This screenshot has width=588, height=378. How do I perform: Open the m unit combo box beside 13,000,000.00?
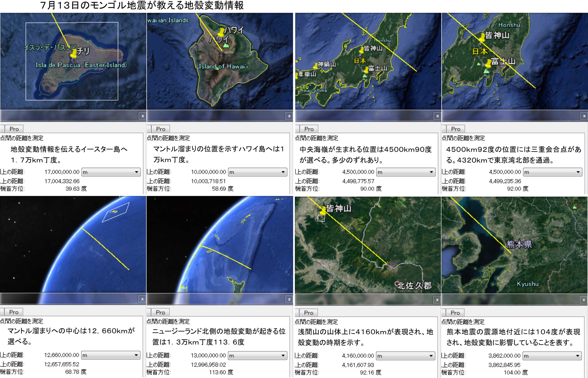click(257, 355)
